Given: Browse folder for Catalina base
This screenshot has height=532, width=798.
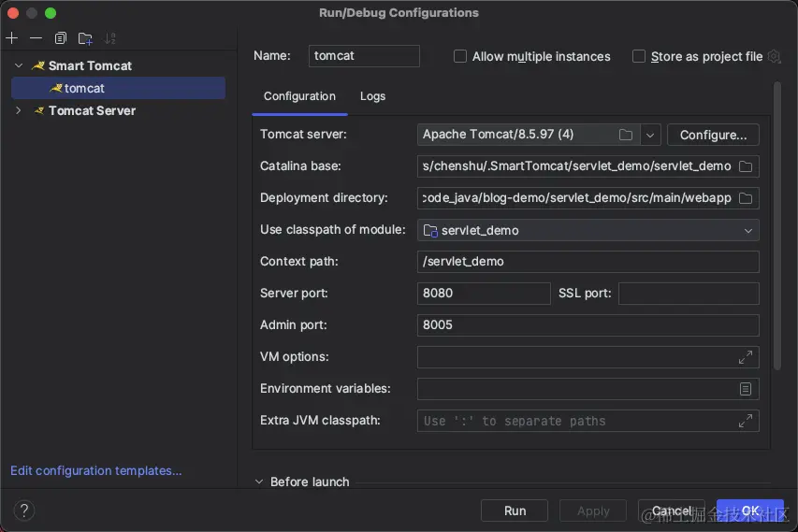Looking at the screenshot, I should tap(746, 166).
